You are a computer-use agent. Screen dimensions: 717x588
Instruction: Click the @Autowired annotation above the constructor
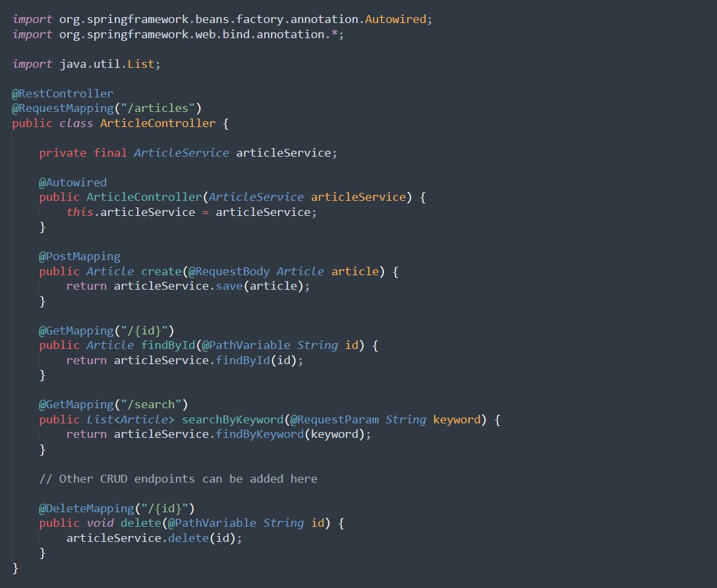[72, 182]
